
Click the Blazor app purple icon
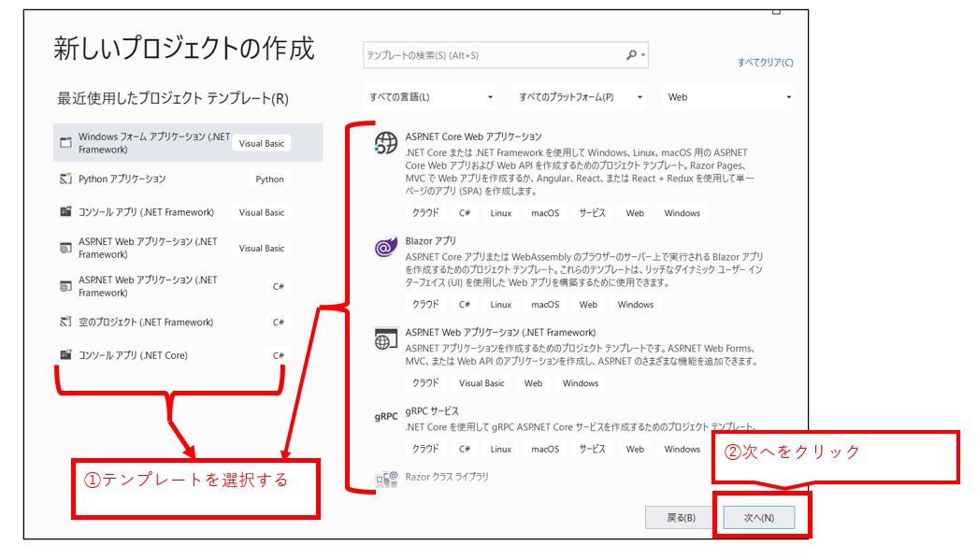(x=386, y=248)
